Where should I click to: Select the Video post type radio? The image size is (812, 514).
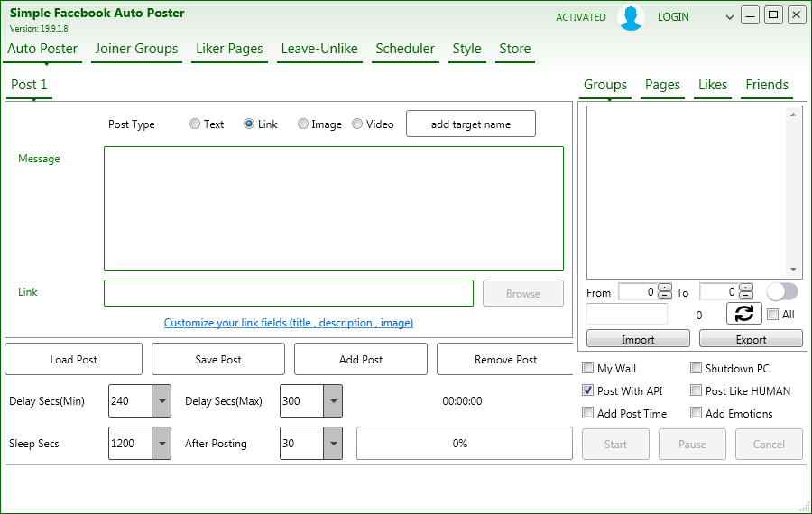coord(357,124)
